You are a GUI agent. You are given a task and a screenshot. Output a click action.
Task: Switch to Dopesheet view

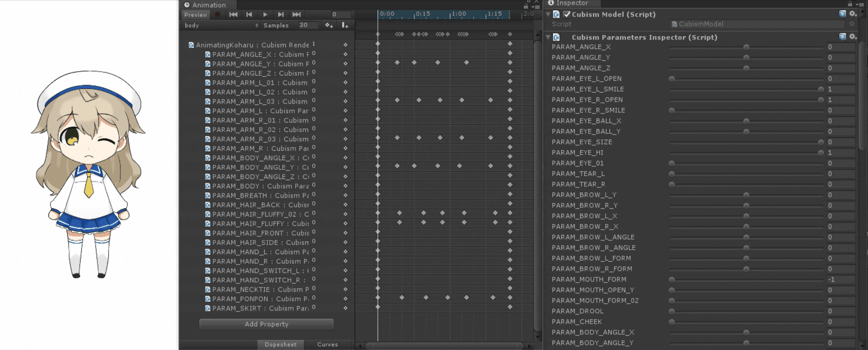(x=281, y=345)
